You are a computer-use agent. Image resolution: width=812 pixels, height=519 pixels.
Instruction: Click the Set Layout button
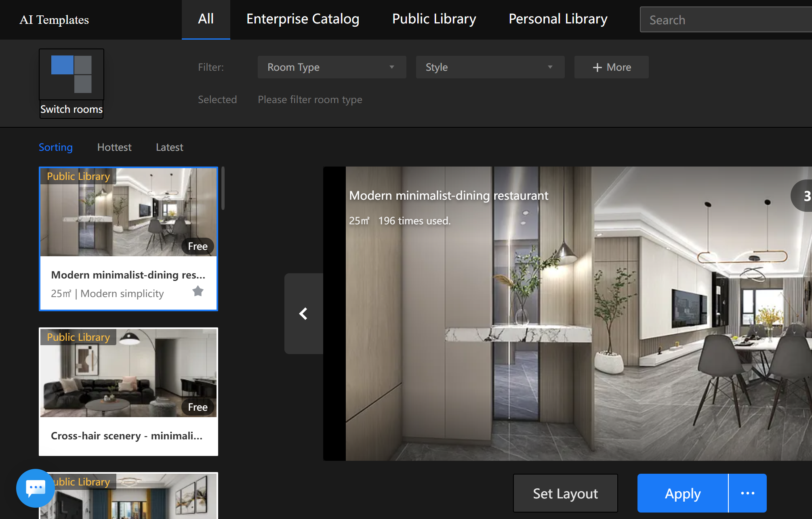(x=566, y=493)
